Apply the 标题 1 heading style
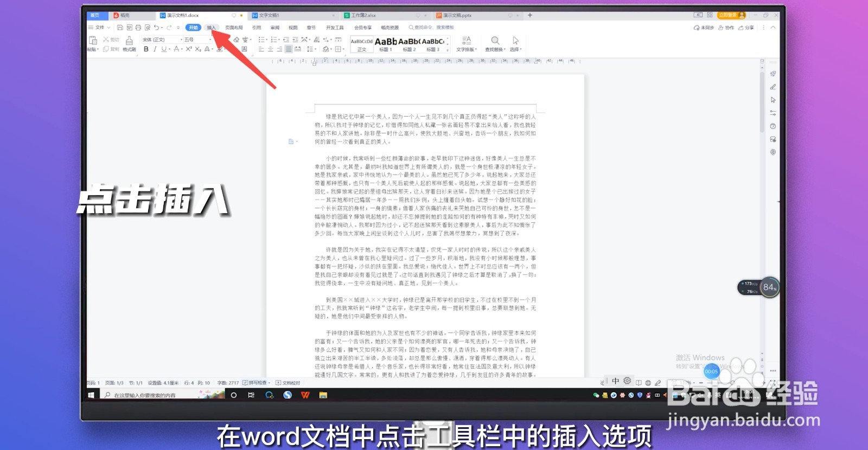The width and height of the screenshot is (868, 450). coord(385,44)
